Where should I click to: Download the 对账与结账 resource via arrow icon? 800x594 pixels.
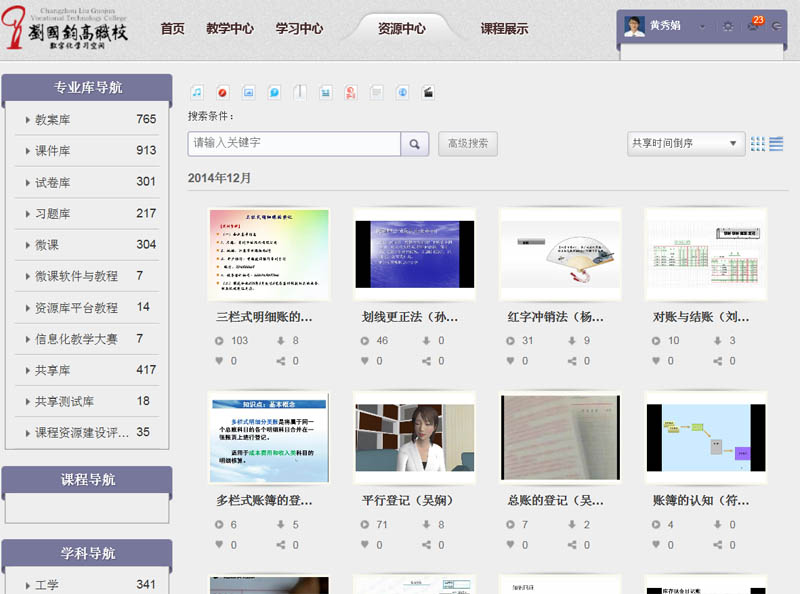(717, 340)
